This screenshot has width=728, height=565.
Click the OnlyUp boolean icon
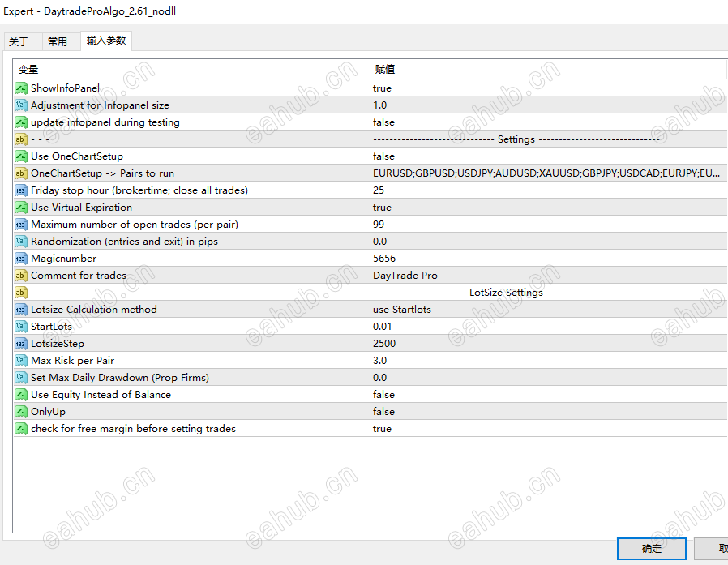tap(21, 411)
